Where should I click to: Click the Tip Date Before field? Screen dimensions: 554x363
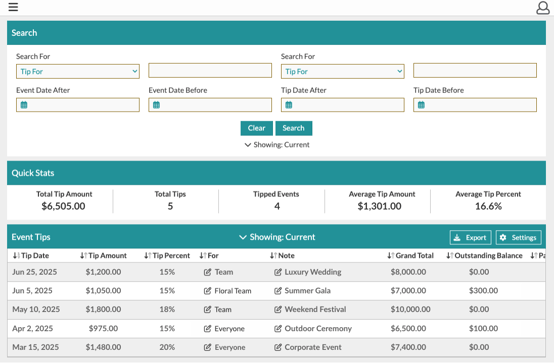[475, 105]
